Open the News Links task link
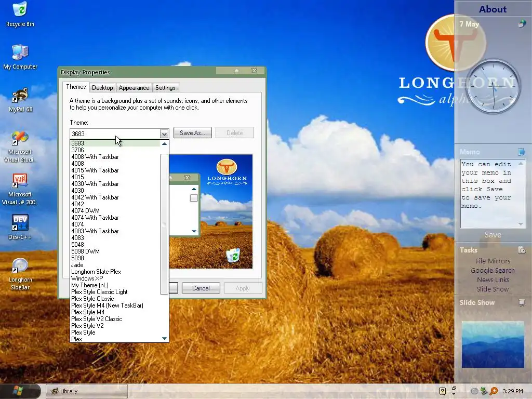 point(493,280)
